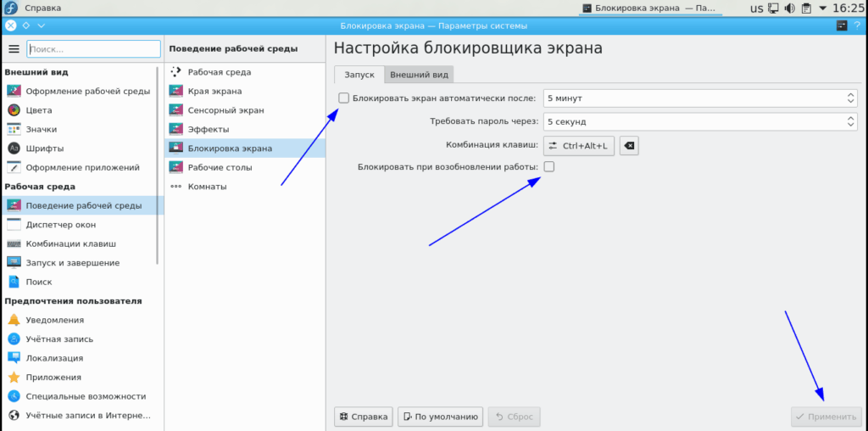The height and width of the screenshot is (431, 868).
Task: Click the Ctrl+Alt+L shortcut button
Action: coord(579,146)
